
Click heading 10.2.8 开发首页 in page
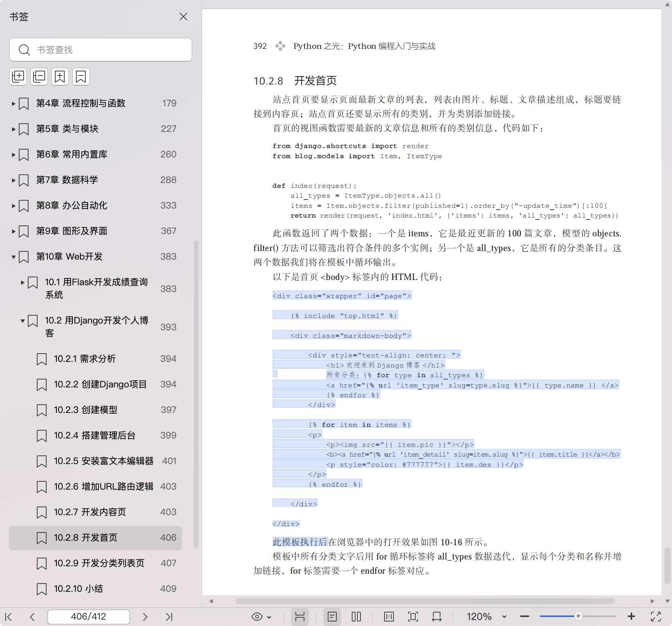[295, 81]
